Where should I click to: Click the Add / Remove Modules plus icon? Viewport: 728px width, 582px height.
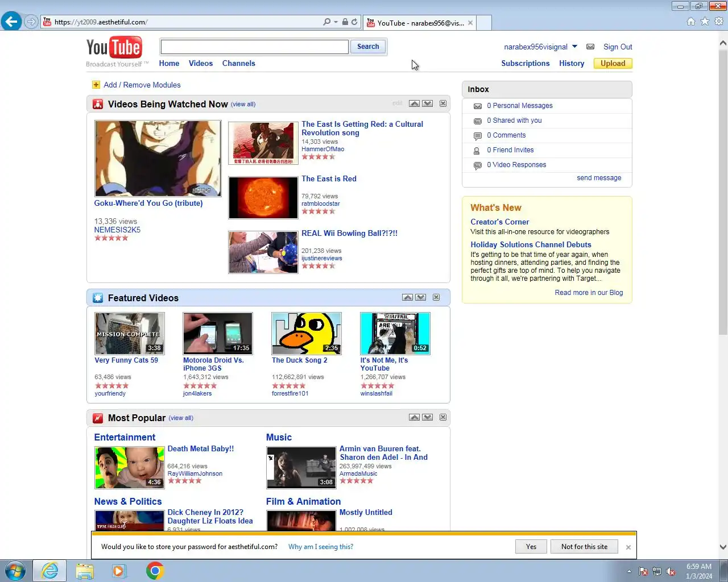click(x=96, y=85)
